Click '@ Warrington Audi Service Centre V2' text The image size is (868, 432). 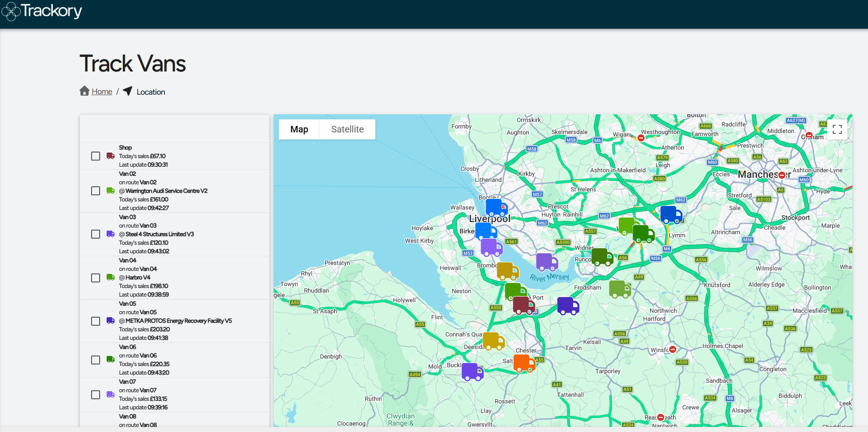pyautogui.click(x=163, y=191)
